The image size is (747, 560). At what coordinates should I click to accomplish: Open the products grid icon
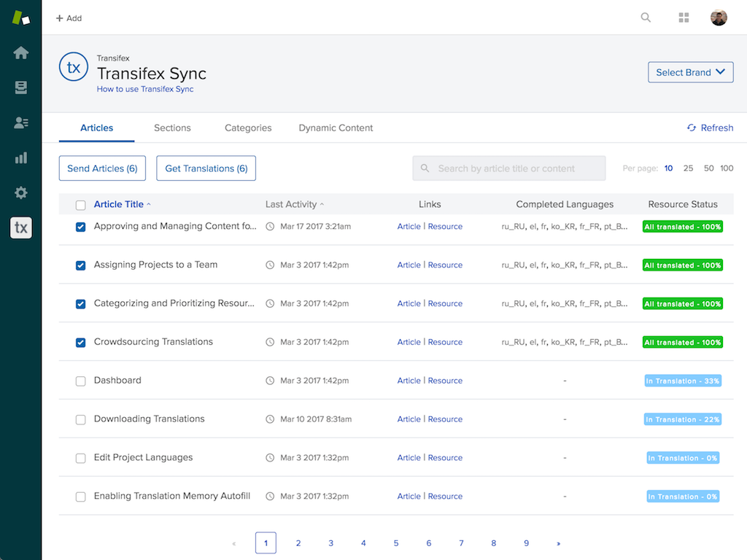point(684,17)
